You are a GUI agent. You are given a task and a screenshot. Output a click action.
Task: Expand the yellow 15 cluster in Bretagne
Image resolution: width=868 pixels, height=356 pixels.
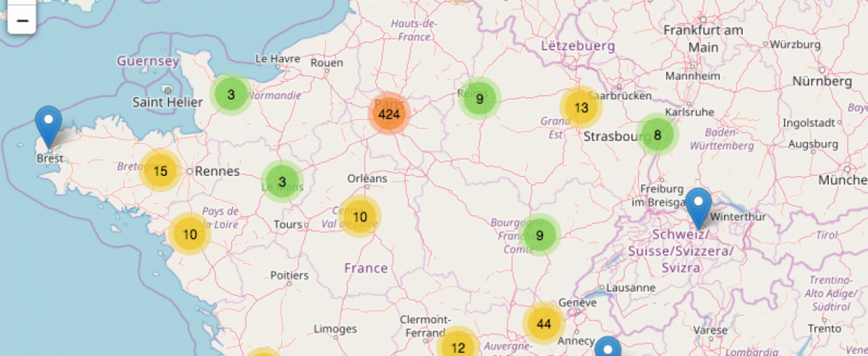161,171
